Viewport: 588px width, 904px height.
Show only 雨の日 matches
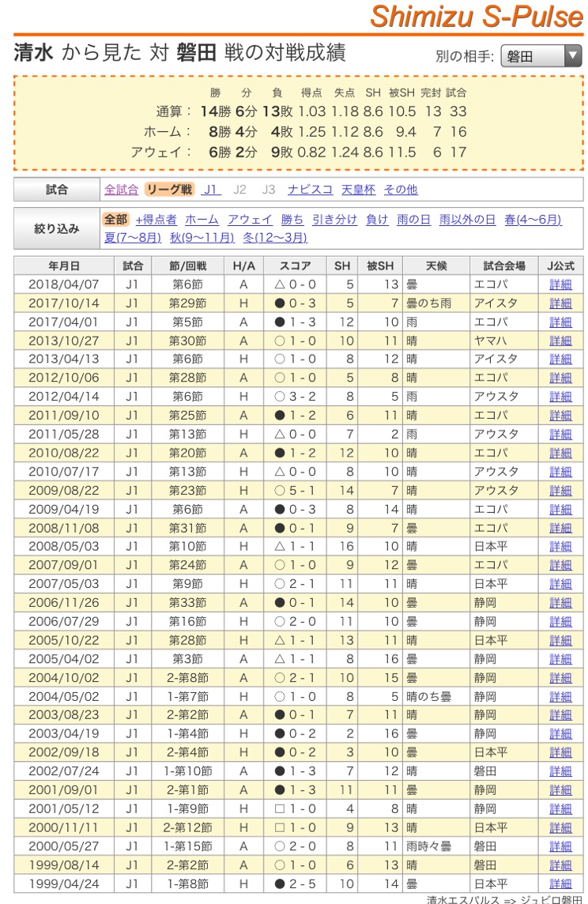tap(414, 220)
